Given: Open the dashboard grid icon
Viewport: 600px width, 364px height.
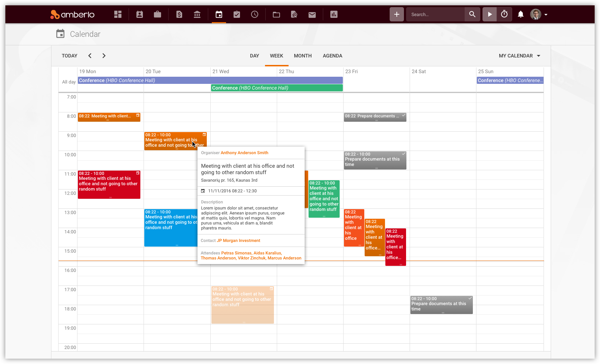Looking at the screenshot, I should coord(118,14).
